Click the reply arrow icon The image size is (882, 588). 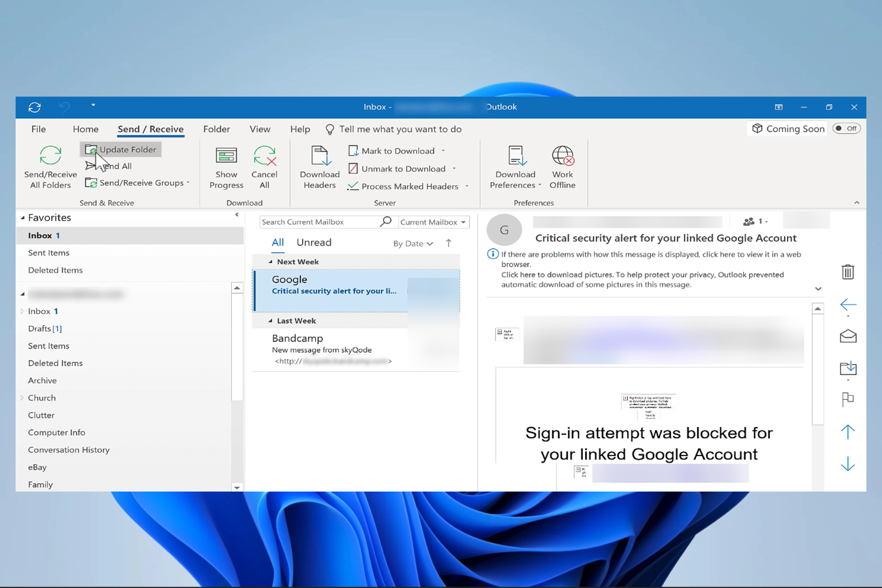(x=848, y=304)
